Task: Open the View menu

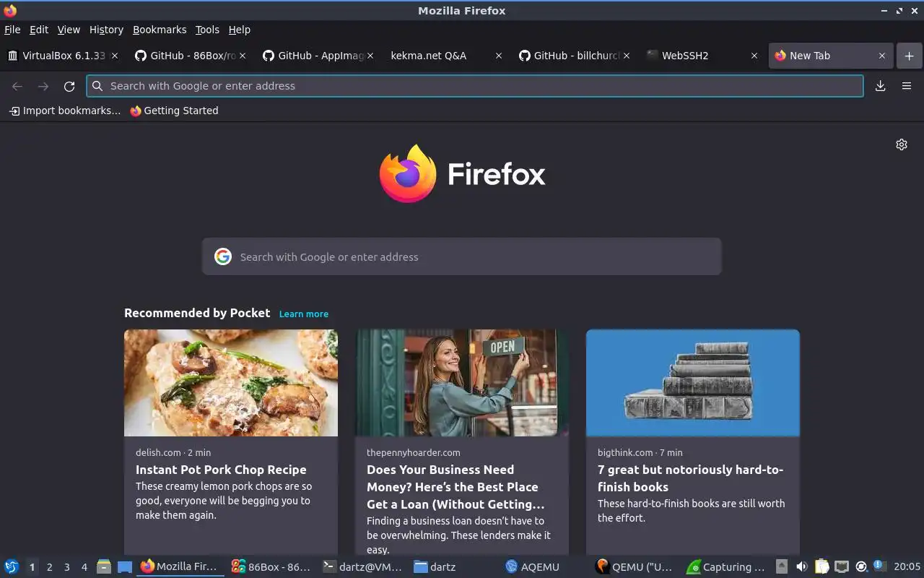Action: click(69, 30)
